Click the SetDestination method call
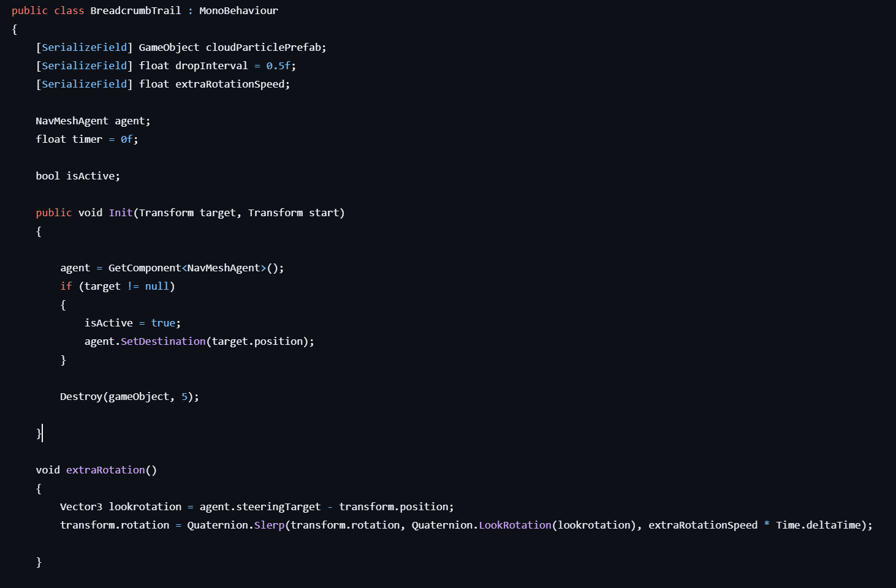The width and height of the screenshot is (896, 588). (x=163, y=341)
